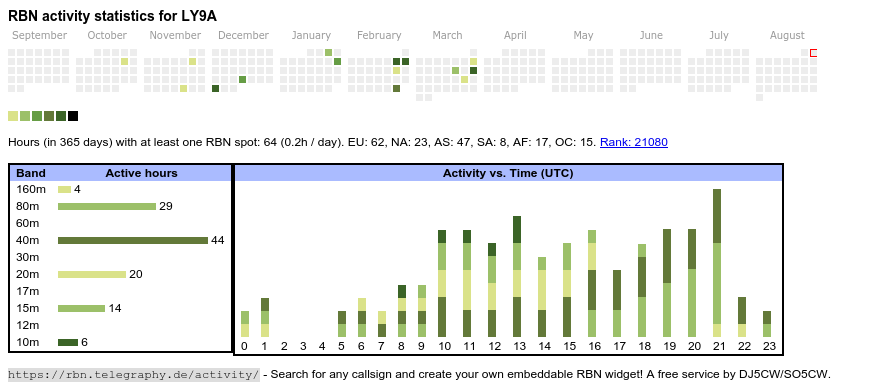Viewport: 870px width, 390px height.
Task: Click the 'December' month label
Action: [244, 36]
